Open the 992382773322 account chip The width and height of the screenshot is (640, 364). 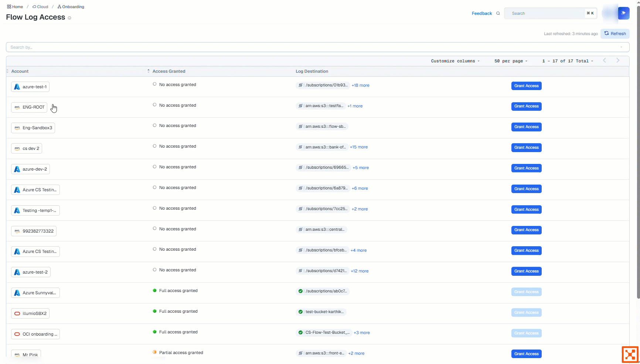click(34, 231)
